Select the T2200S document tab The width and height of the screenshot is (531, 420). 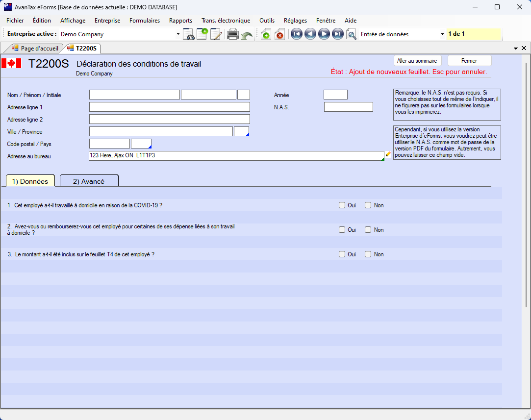[82, 49]
